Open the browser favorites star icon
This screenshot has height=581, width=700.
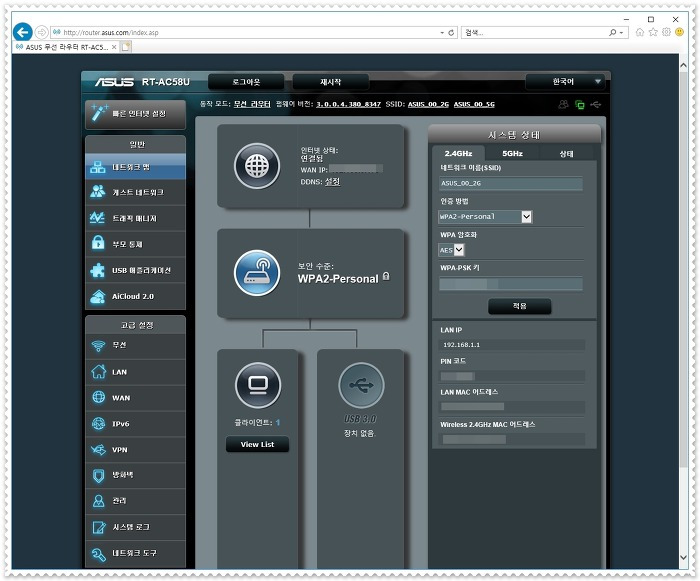click(x=653, y=32)
